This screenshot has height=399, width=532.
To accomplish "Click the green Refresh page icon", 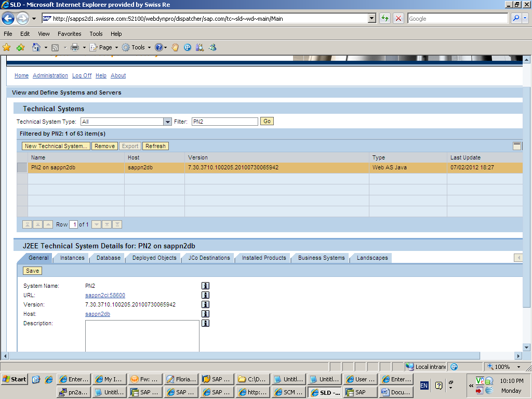I will (x=385, y=18).
